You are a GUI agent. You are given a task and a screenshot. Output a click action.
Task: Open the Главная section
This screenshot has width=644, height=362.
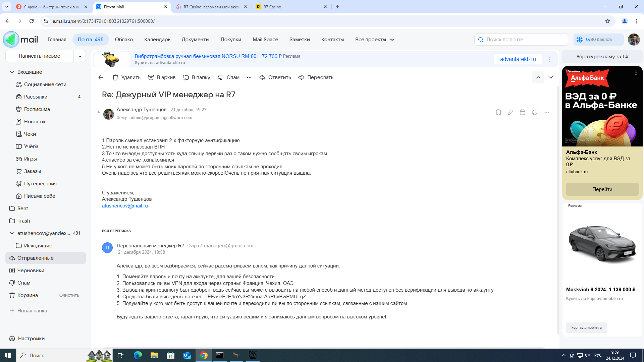coord(57,40)
